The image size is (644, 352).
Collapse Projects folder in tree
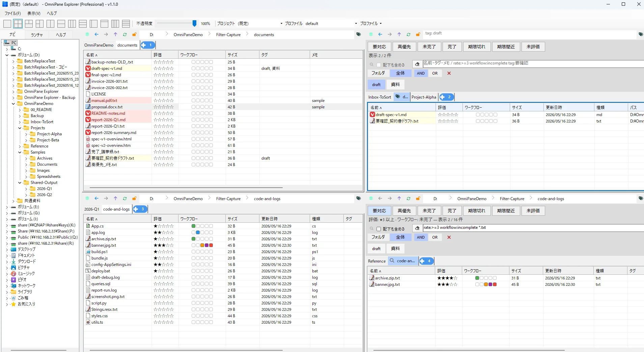[20, 128]
